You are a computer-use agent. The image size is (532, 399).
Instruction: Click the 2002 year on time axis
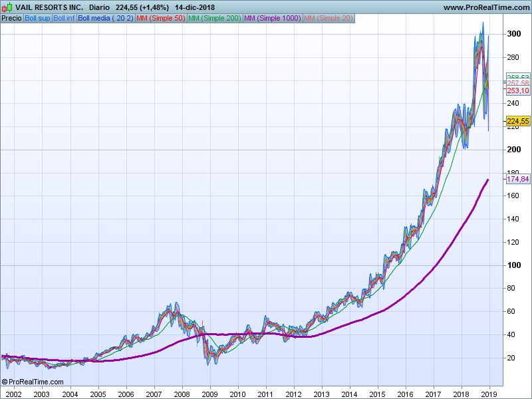[14, 394]
